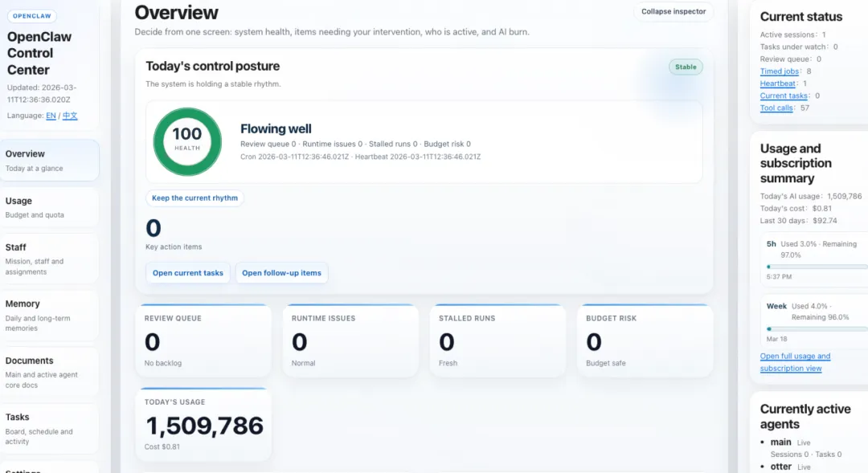This screenshot has width=868, height=473.
Task: Click the 5h usage progress bar
Action: 817,267
